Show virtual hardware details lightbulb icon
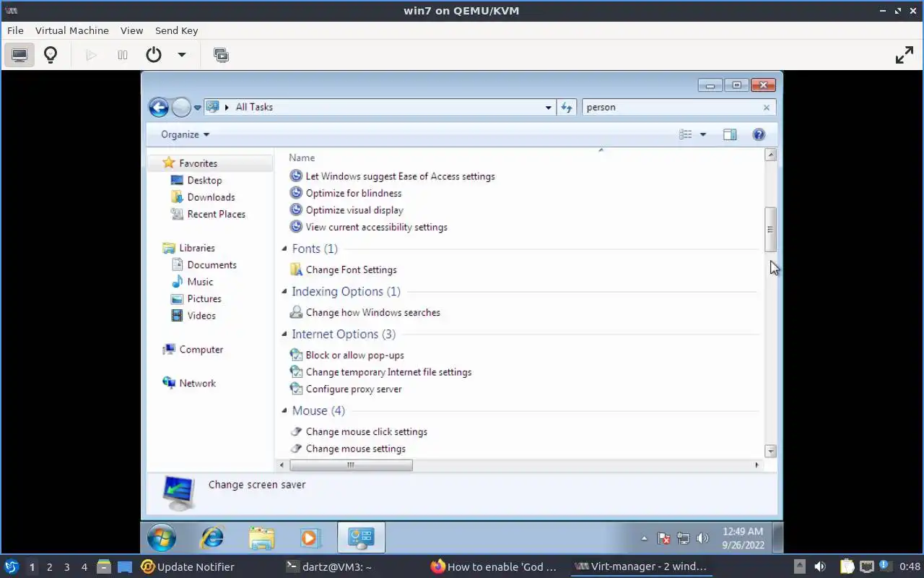Screen dimensions: 924x578 click(x=51, y=55)
